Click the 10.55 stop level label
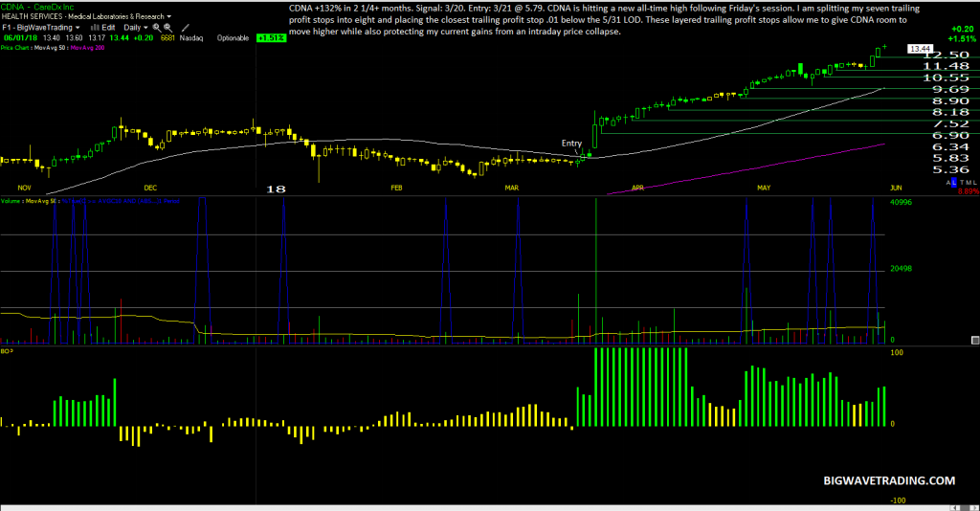 point(946,78)
